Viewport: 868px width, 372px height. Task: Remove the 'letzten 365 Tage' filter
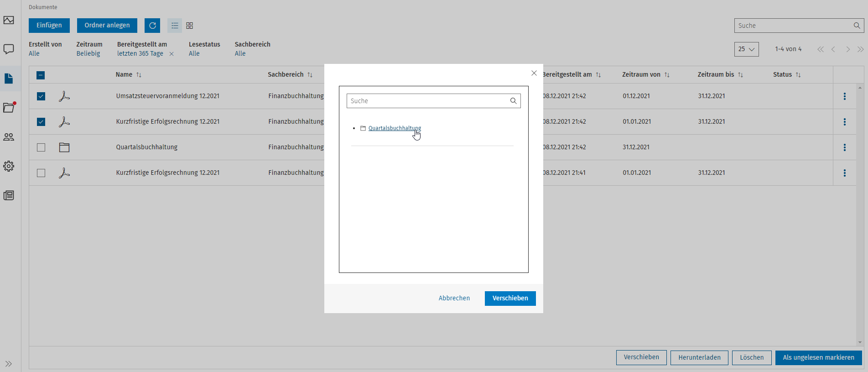(x=172, y=54)
